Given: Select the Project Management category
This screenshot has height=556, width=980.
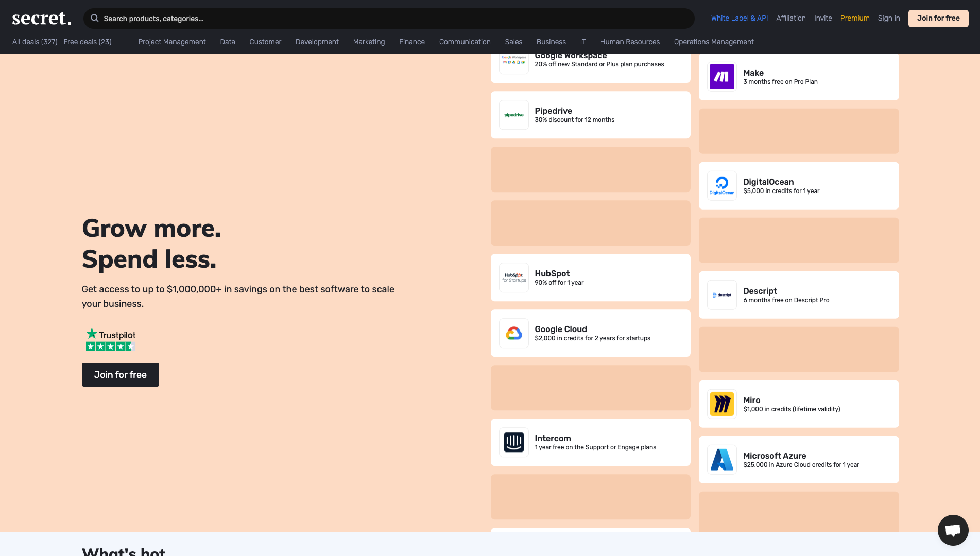Looking at the screenshot, I should pyautogui.click(x=171, y=42).
